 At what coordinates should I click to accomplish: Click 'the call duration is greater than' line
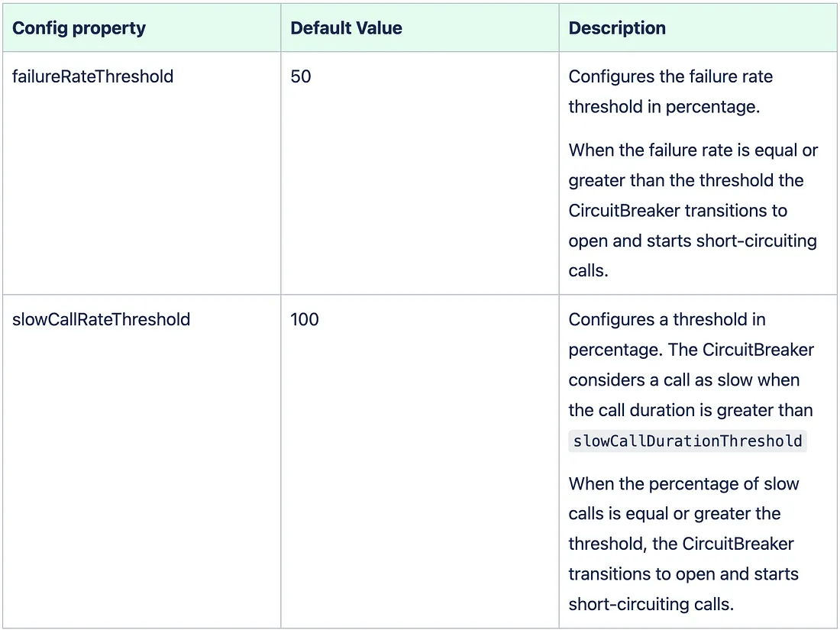click(x=690, y=410)
